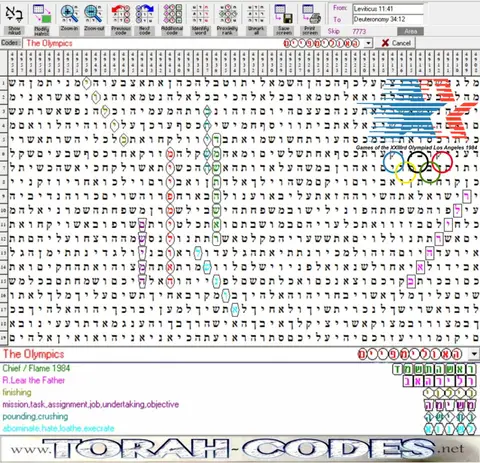The image size is (480, 463).
Task: Select the 'Chief / Flame 1984' entry
Action: pyautogui.click(x=36, y=368)
